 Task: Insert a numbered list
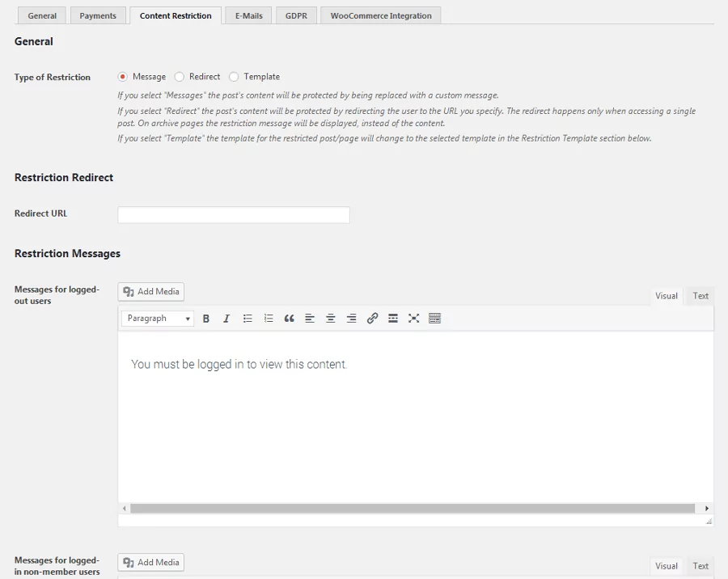pyautogui.click(x=269, y=319)
